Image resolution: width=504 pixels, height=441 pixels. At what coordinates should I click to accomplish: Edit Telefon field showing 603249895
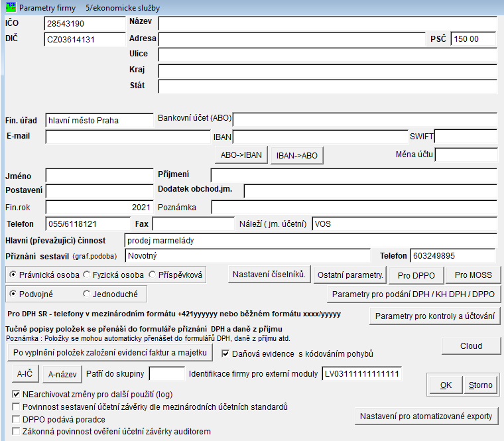click(453, 256)
